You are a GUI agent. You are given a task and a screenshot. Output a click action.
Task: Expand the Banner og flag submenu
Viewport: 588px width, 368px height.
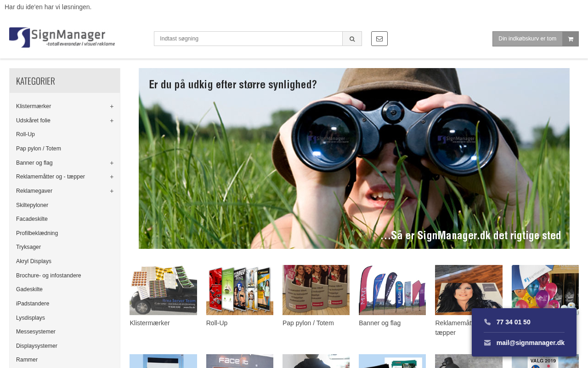tap(112, 163)
